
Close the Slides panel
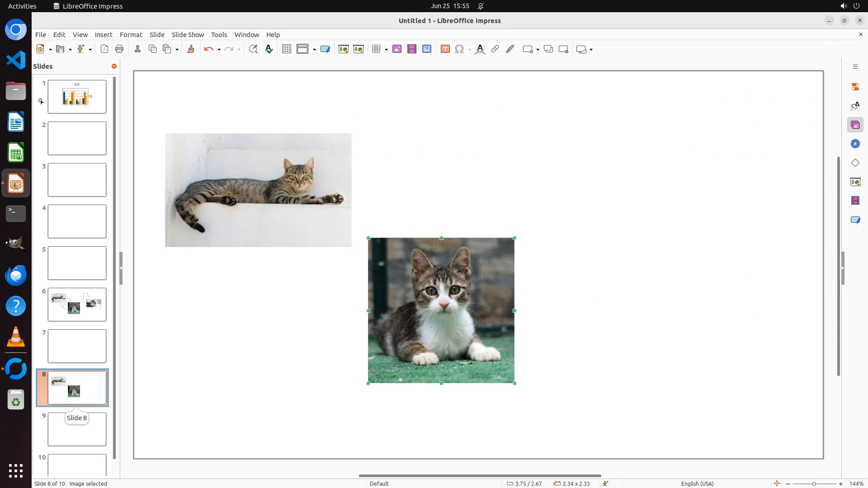click(114, 66)
